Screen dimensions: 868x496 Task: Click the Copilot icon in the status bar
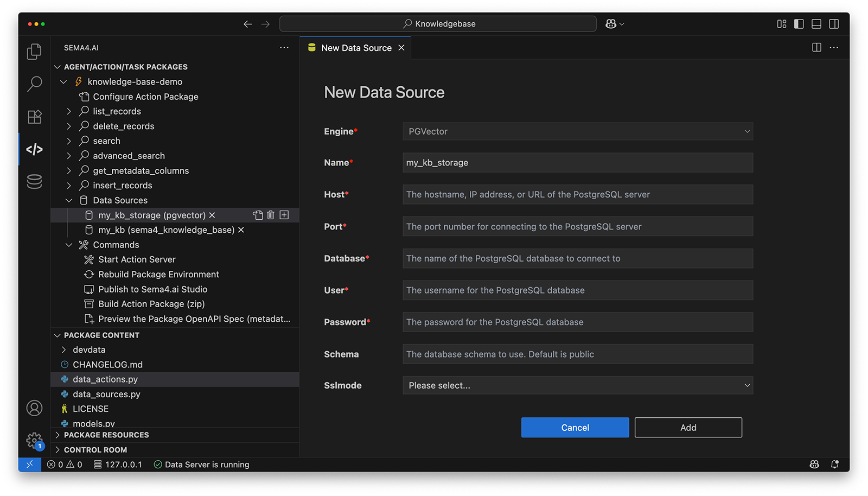[x=814, y=465]
